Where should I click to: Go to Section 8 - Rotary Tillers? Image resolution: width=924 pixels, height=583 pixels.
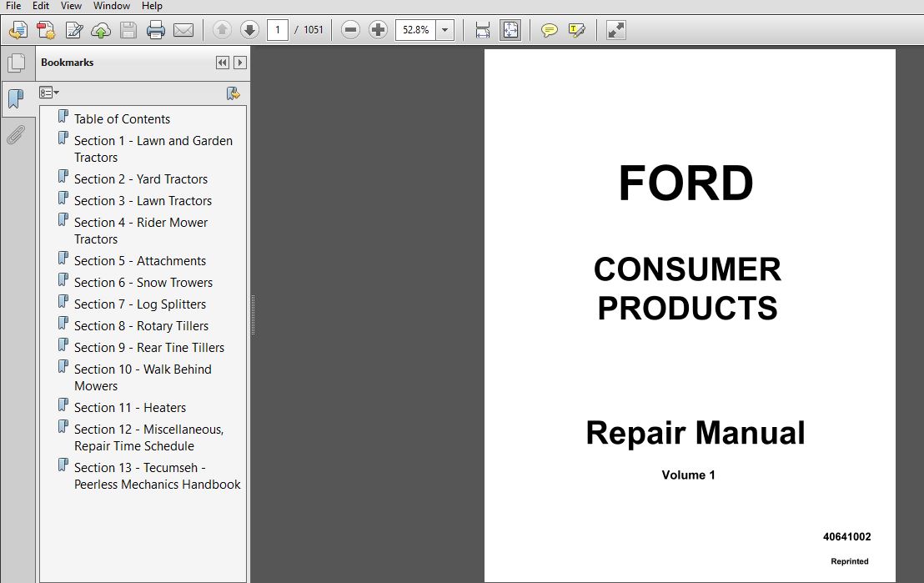click(x=142, y=325)
